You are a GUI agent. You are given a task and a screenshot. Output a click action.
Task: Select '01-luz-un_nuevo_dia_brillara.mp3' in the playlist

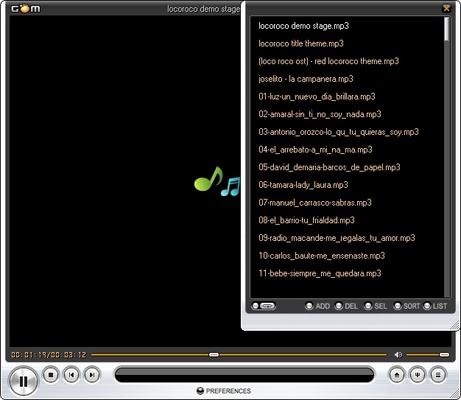point(317,97)
